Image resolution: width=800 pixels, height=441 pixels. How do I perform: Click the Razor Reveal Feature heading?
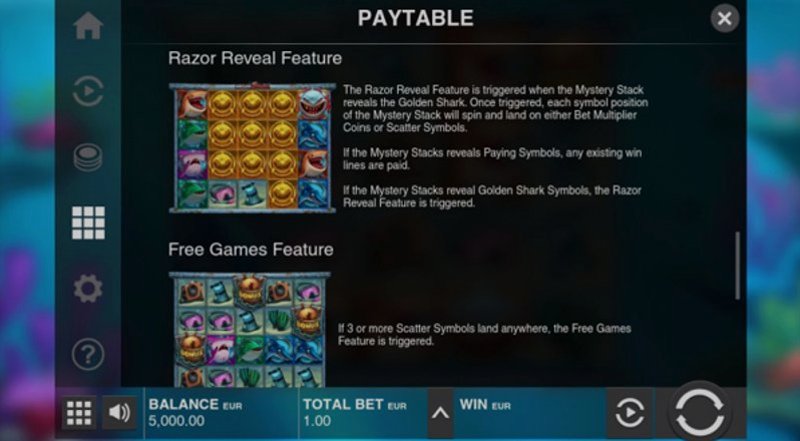(255, 58)
